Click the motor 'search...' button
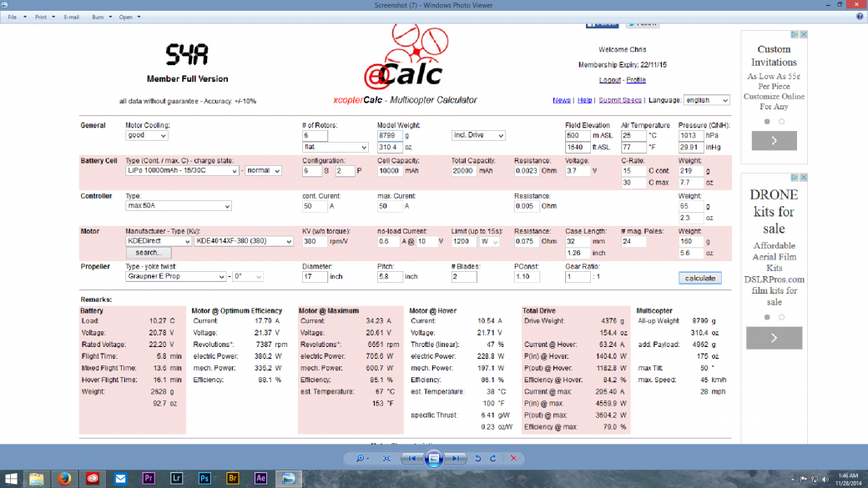868x488 pixels. 149,253
